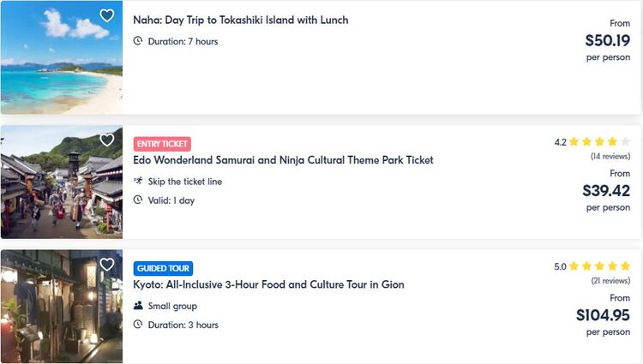Open Naha: Day Trip to Tokashiki Island title
The height and width of the screenshot is (364, 643).
(x=241, y=20)
